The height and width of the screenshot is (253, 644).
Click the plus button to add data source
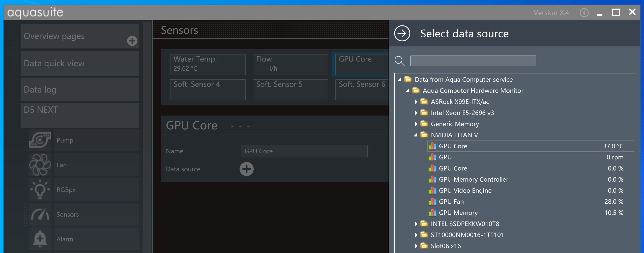point(246,169)
